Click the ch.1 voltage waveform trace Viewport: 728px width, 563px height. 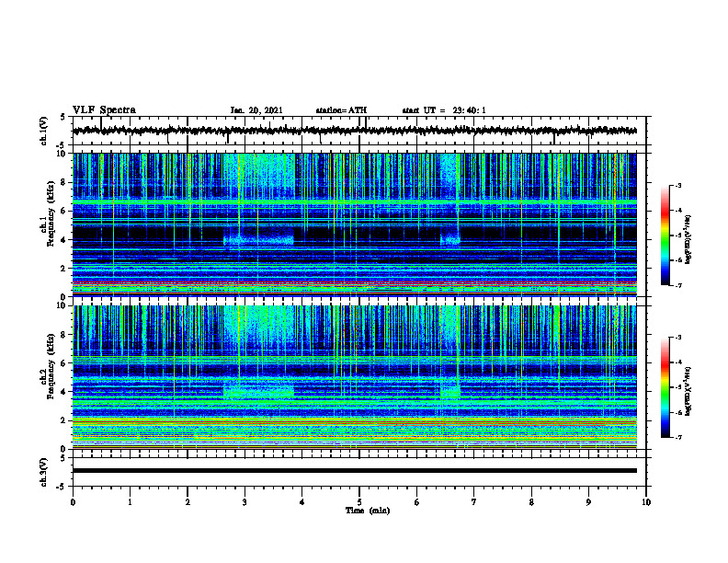point(354,131)
